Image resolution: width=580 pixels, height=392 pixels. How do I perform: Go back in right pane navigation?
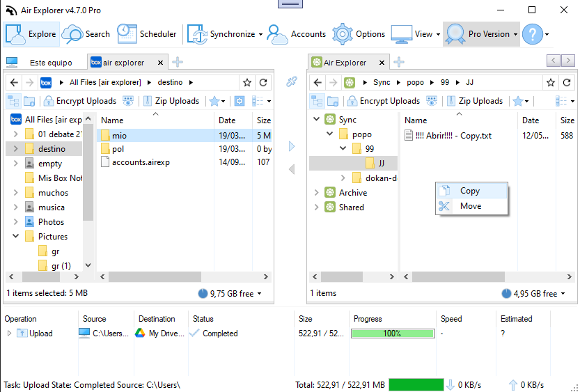[x=318, y=82]
